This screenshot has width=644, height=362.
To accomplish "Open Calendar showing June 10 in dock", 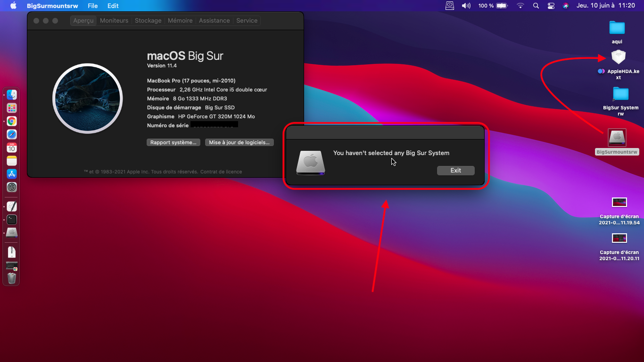I will tap(12, 148).
